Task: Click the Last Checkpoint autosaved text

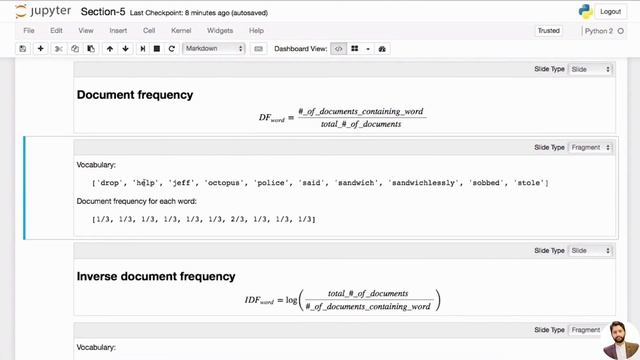Action: click(x=199, y=13)
